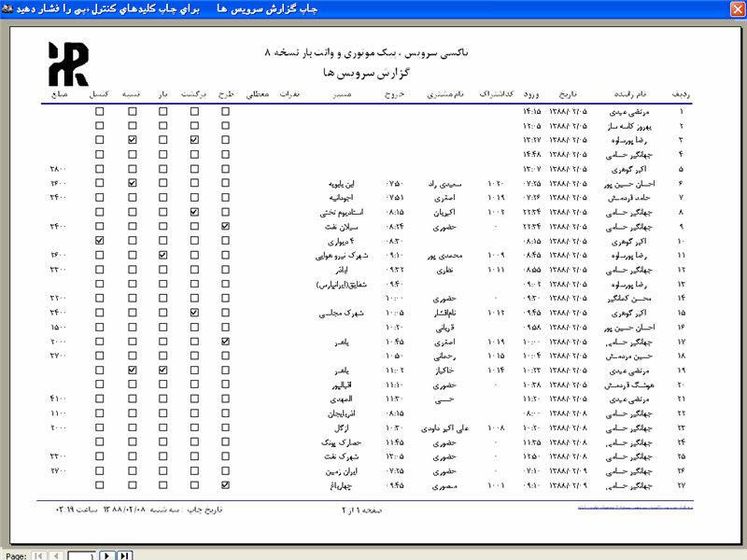Click the نام راننده column header

pos(630,94)
